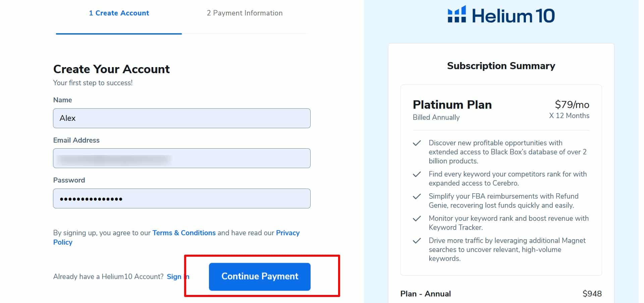Screen dimensions: 644x303
Task: Click the $79/mo price text
Action: point(572,105)
